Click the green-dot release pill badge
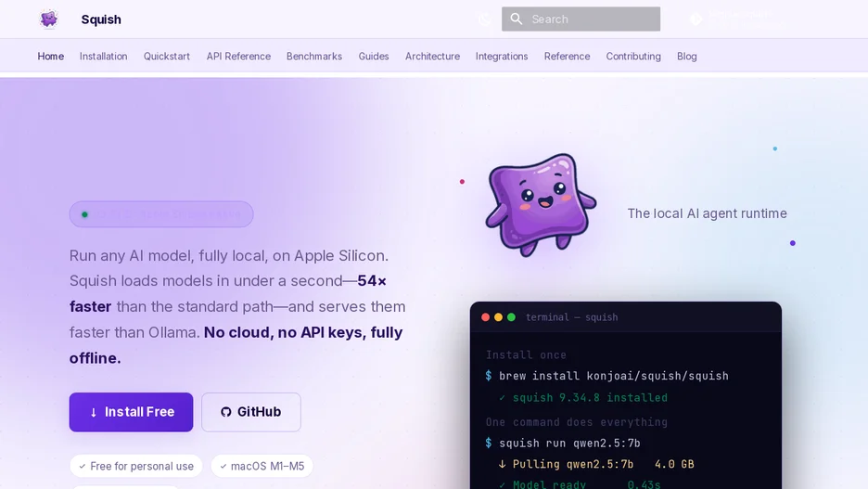Screen dimensions: 868x489 (161, 214)
